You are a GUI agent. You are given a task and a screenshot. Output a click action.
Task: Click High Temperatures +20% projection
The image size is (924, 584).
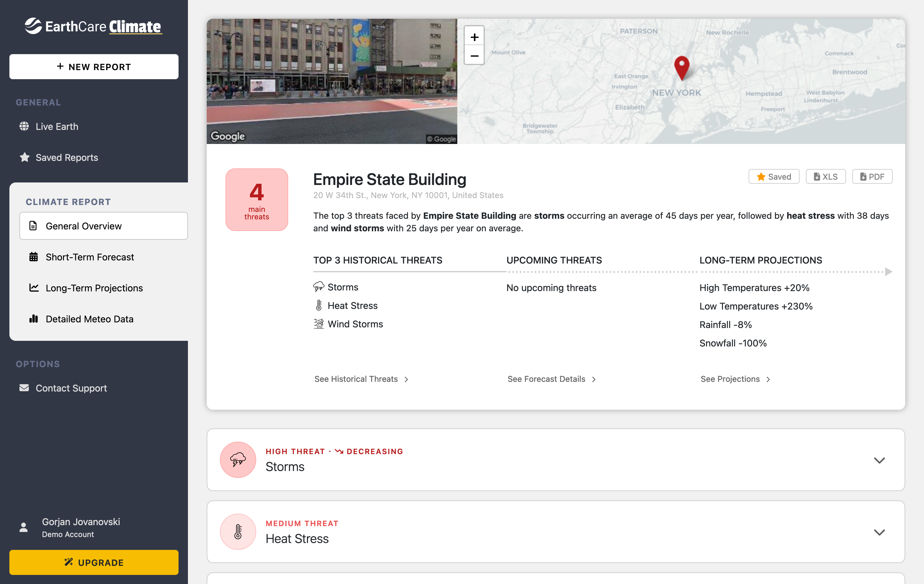pyautogui.click(x=755, y=288)
